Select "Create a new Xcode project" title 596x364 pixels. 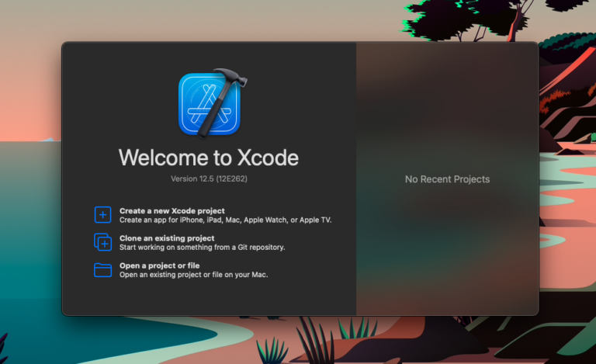pyautogui.click(x=172, y=211)
